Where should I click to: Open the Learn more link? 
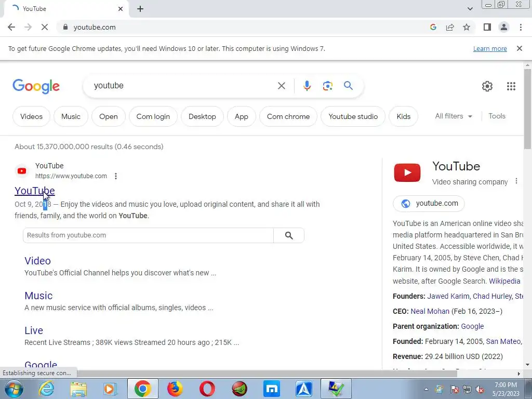pos(490,49)
